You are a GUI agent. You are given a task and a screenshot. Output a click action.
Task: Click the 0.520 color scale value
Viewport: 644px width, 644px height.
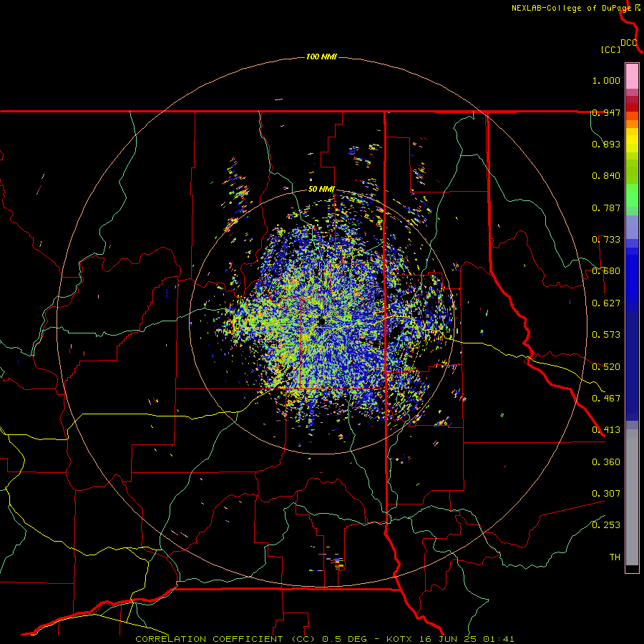tap(606, 367)
